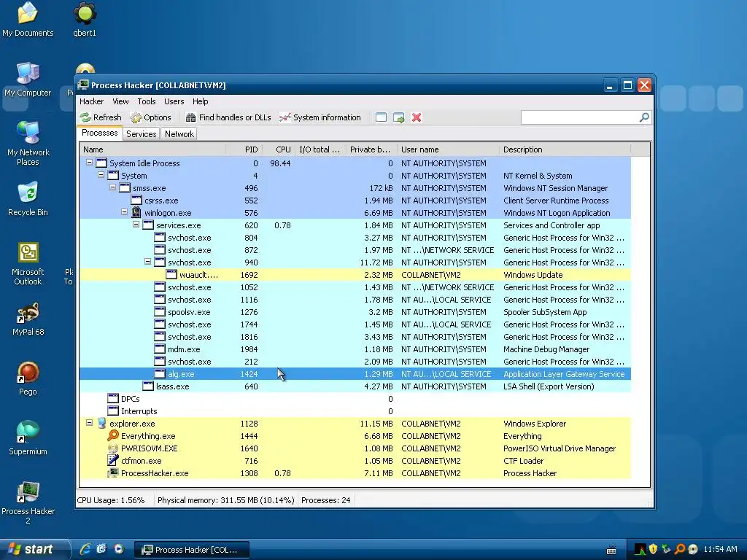
Task: Open the Tools menu
Action: pyautogui.click(x=147, y=101)
